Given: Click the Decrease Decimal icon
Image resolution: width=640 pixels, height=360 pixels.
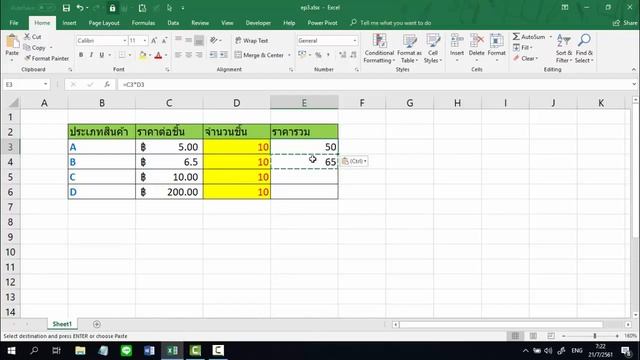Looking at the screenshot, I should tap(353, 55).
